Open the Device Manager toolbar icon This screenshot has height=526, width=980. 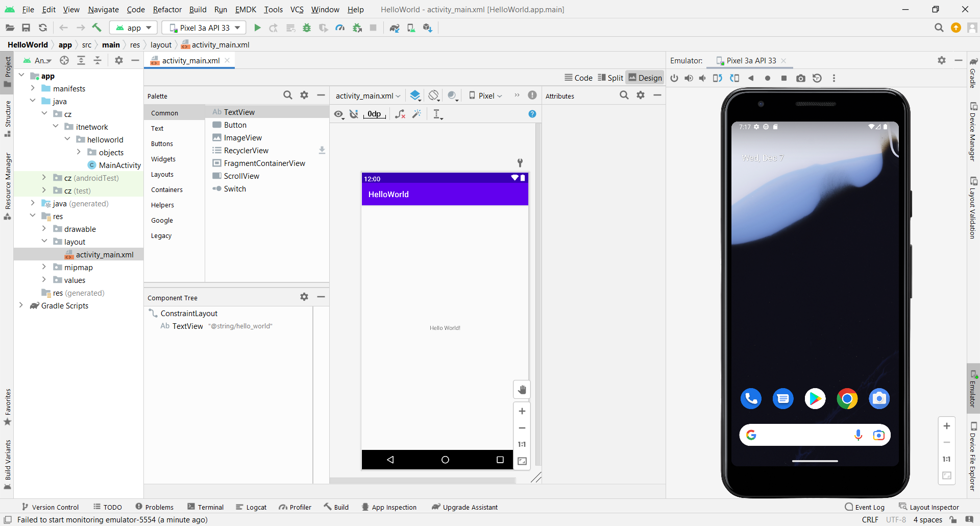coord(411,28)
